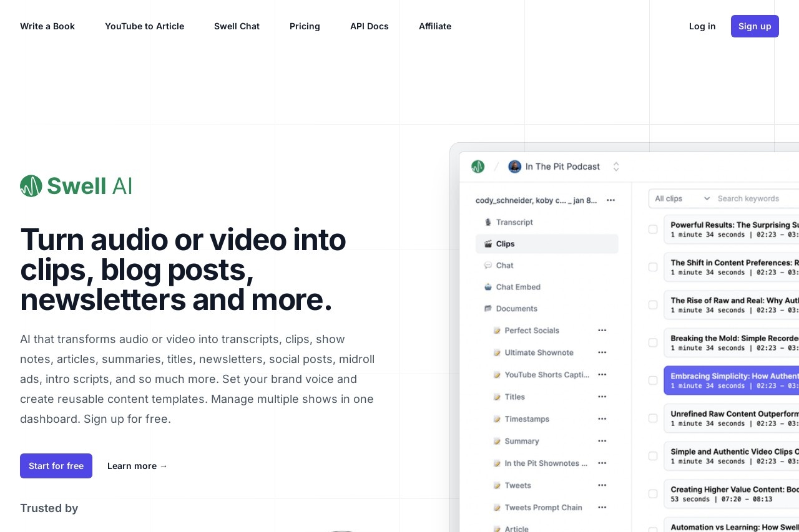Focus the Search keywords field
The image size is (799, 532).
coord(757,198)
